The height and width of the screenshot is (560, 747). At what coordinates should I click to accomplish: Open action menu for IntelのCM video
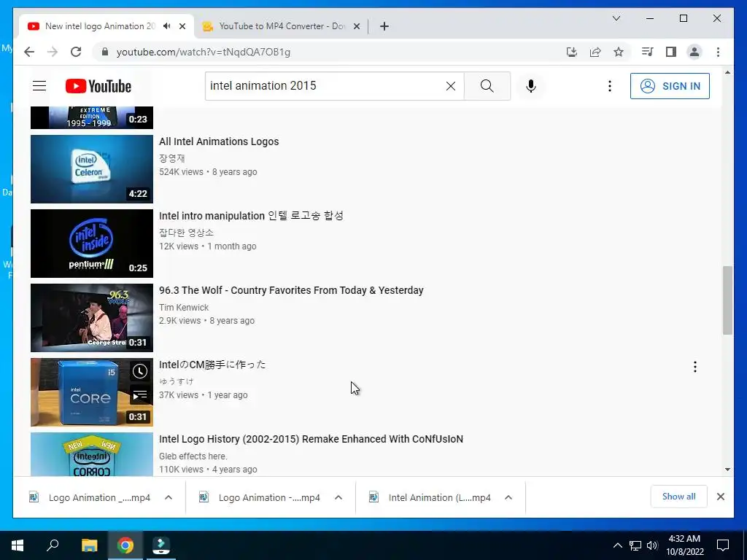[x=695, y=366]
